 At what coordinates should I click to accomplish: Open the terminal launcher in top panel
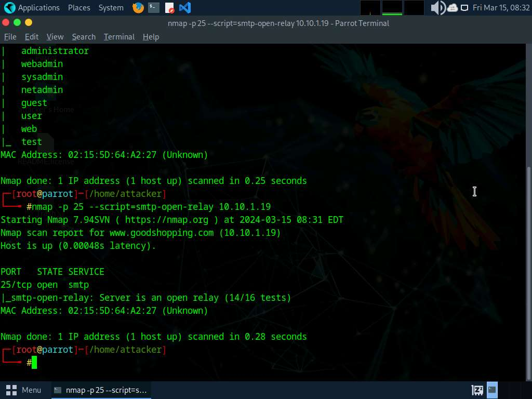pyautogui.click(x=153, y=8)
